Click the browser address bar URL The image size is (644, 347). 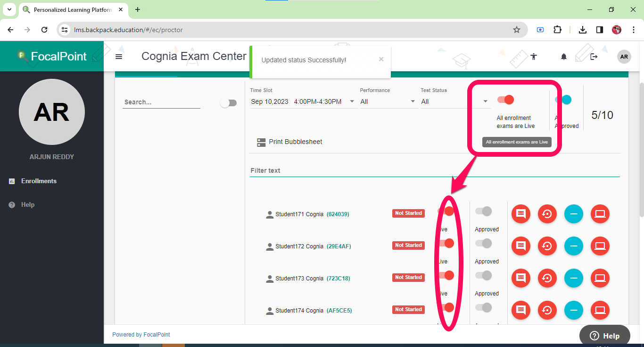(128, 30)
